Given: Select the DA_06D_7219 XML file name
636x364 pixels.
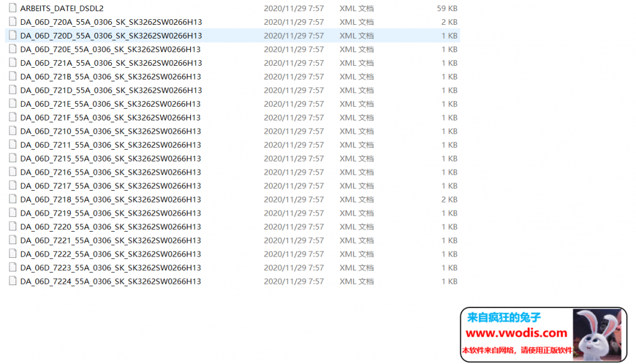Looking at the screenshot, I should (111, 214).
